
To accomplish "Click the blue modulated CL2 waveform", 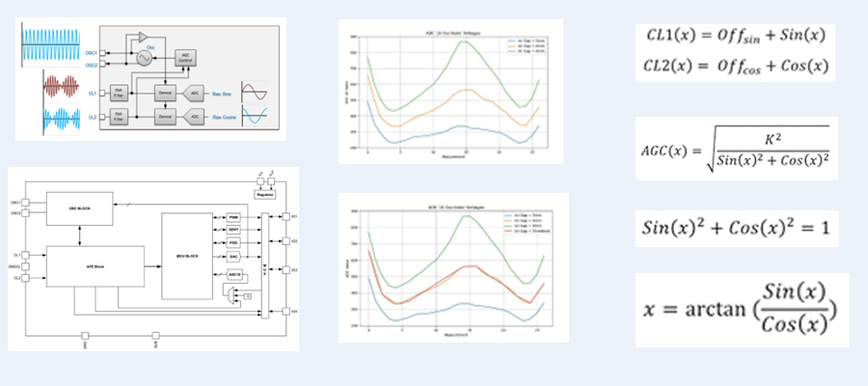I will click(x=66, y=124).
